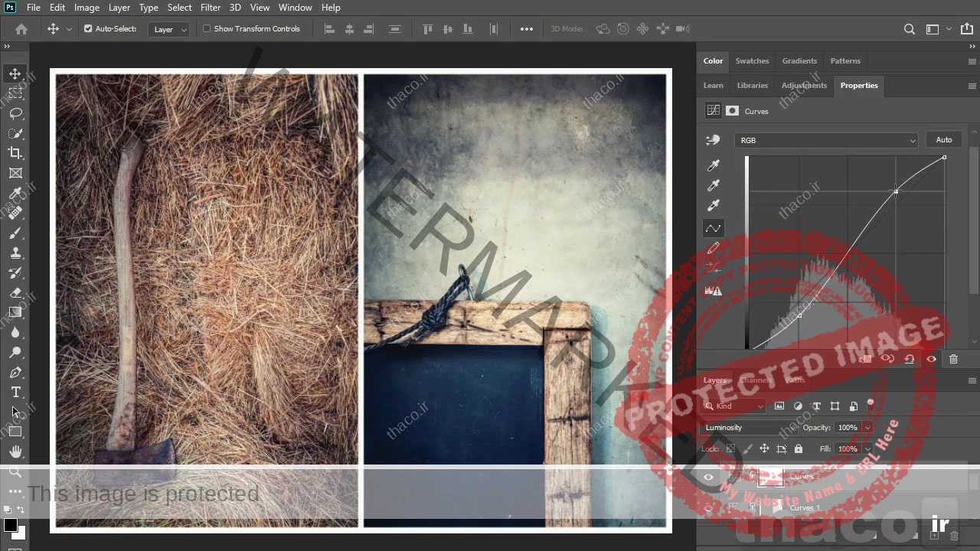Open the Libraries tab
Image resolution: width=980 pixels, height=551 pixels.
pyautogui.click(x=753, y=86)
